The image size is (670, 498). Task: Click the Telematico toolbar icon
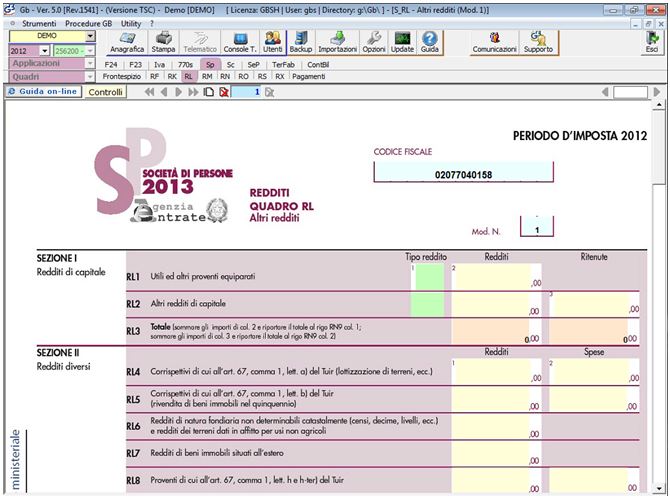click(200, 43)
